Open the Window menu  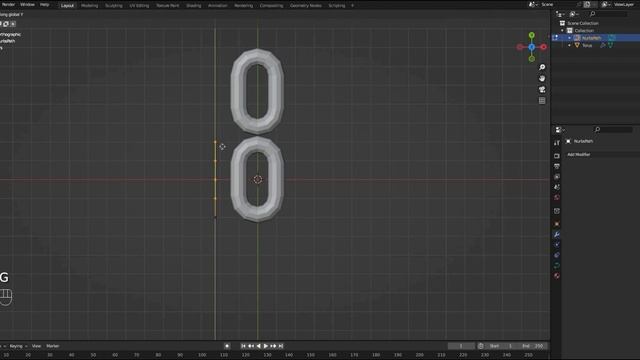point(27,4)
